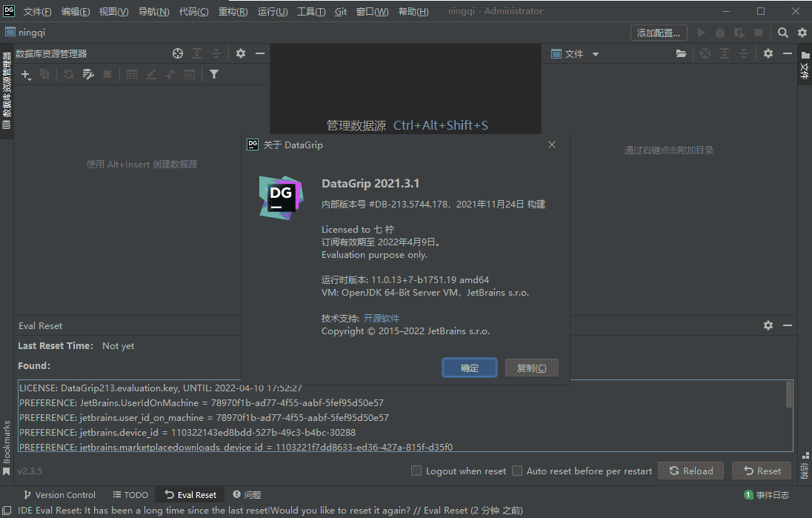Click the open folder icon in files panel
812x518 pixels.
click(681, 53)
